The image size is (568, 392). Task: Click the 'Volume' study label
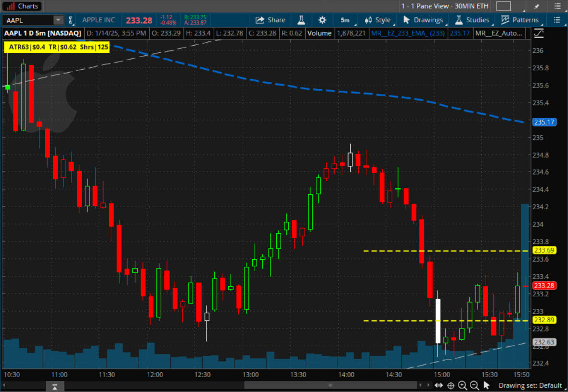tap(319, 33)
